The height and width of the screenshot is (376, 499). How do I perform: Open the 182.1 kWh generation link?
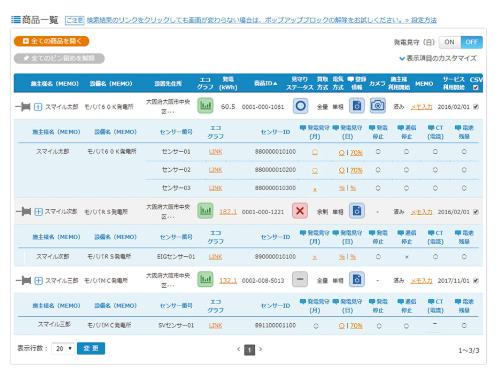[x=228, y=212]
